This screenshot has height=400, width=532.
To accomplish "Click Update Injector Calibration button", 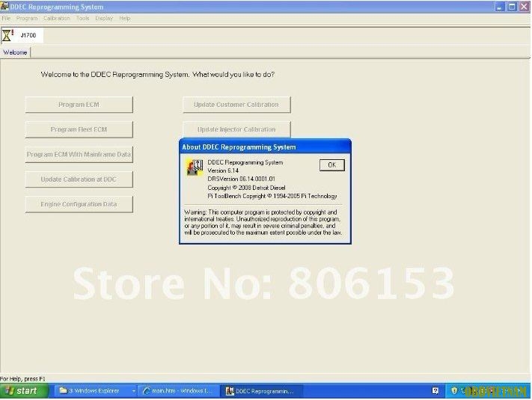I will click(x=236, y=129).
